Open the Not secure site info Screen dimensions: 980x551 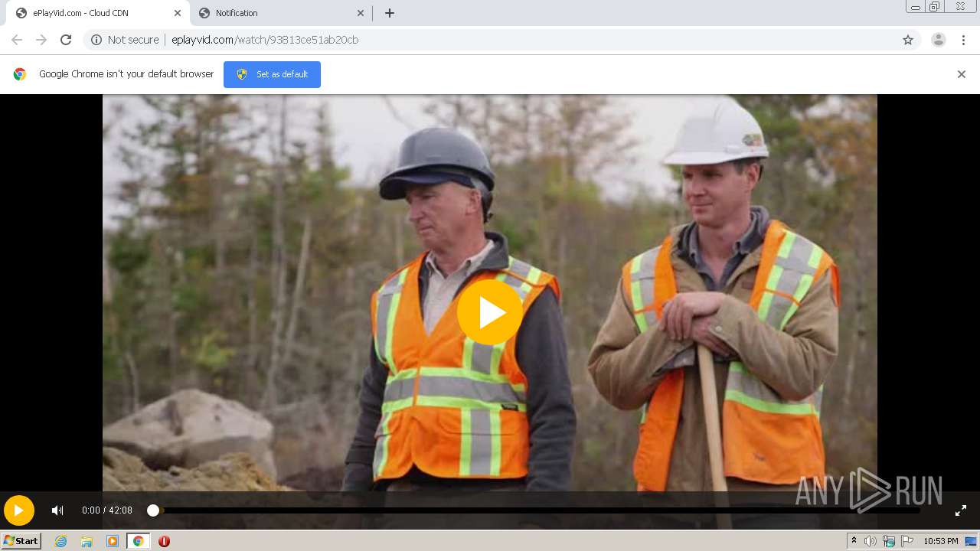125,40
